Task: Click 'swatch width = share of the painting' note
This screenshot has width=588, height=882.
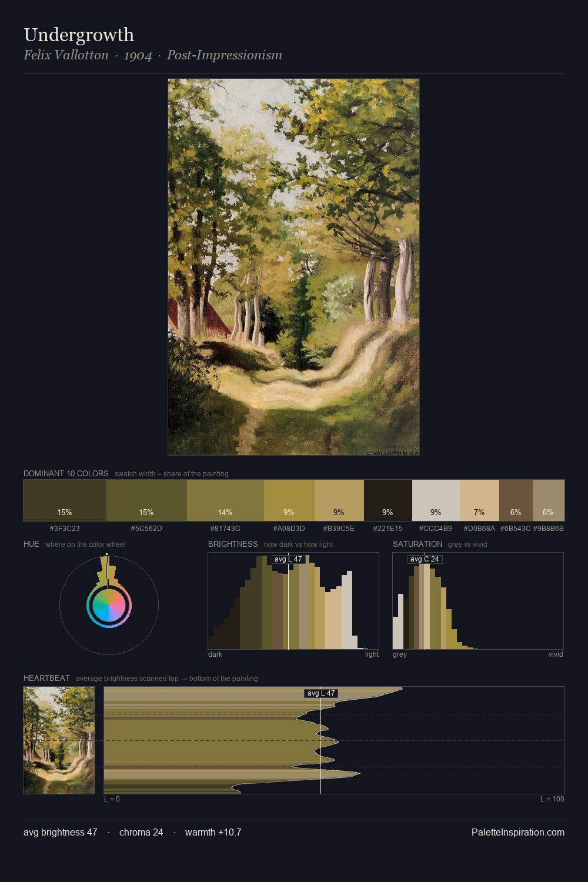Action: 172,474
